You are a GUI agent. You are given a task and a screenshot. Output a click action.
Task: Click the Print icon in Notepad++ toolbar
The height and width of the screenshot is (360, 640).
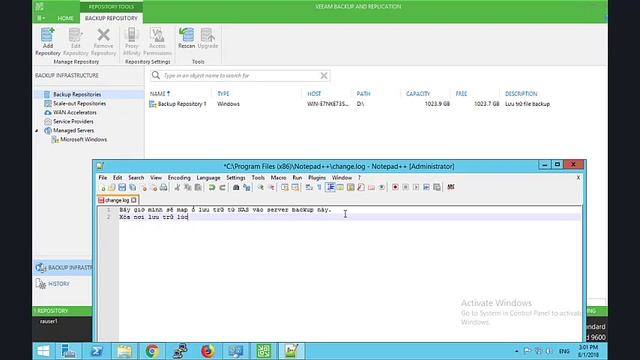[163, 187]
